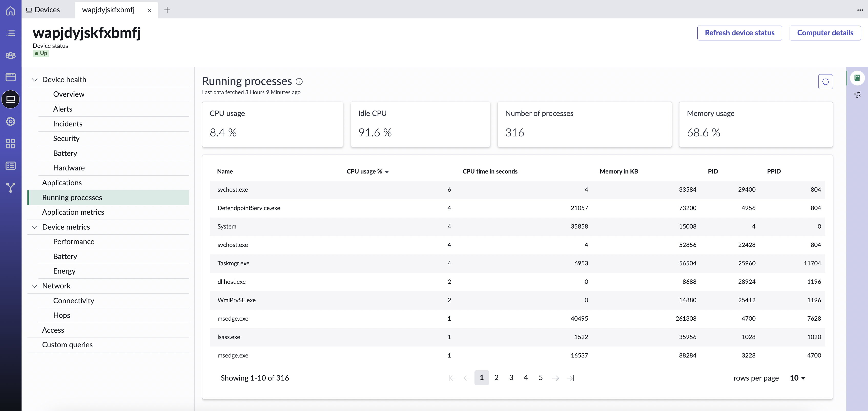
Task: Switch to the Devices tab
Action: click(x=44, y=10)
